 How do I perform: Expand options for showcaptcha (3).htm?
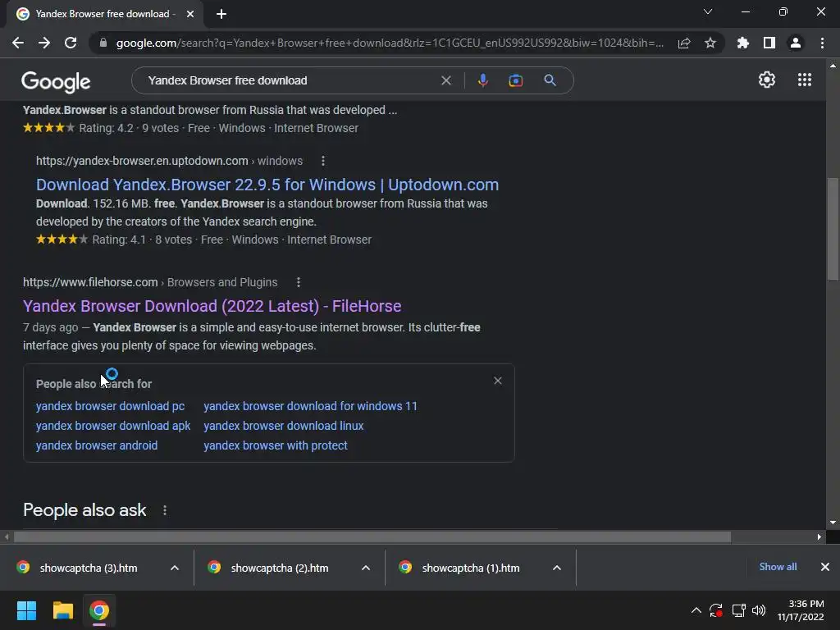click(175, 568)
